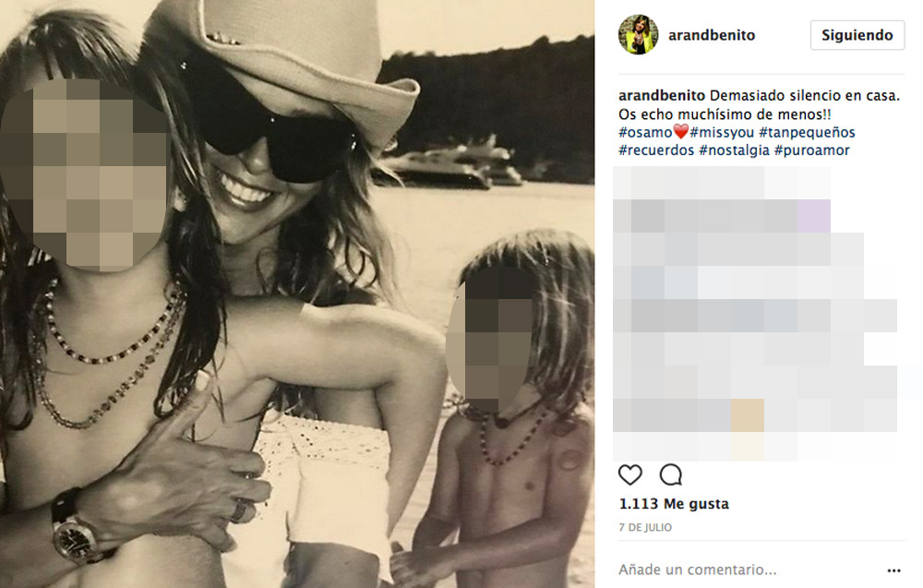This screenshot has height=588, width=923.
Task: Open the 7 DE JULIO post date
Action: [644, 527]
